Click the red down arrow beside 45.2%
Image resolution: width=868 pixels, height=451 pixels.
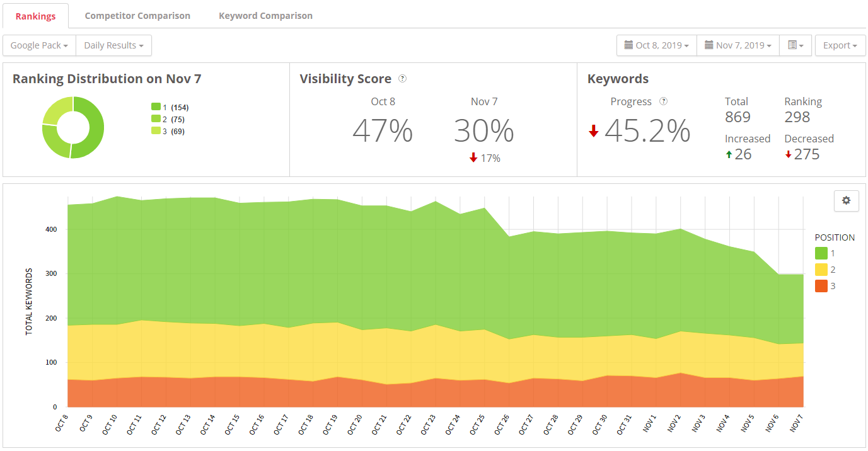click(593, 131)
